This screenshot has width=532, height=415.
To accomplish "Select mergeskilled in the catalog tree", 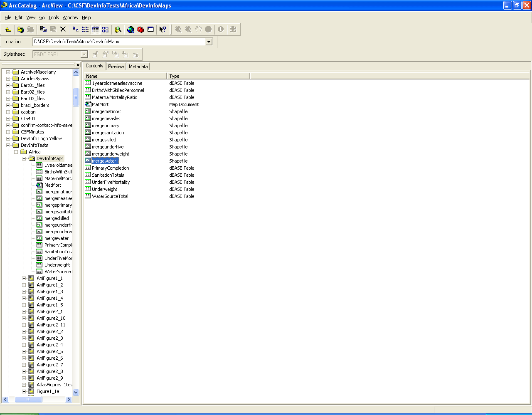I will coord(57,218).
